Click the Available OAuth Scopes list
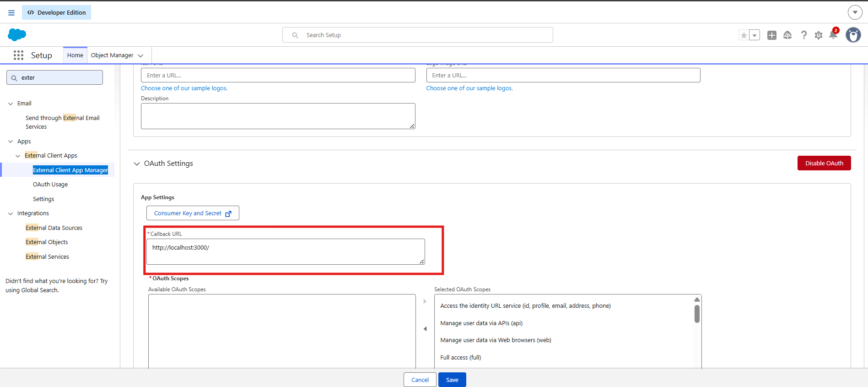868x387 pixels. pyautogui.click(x=282, y=331)
